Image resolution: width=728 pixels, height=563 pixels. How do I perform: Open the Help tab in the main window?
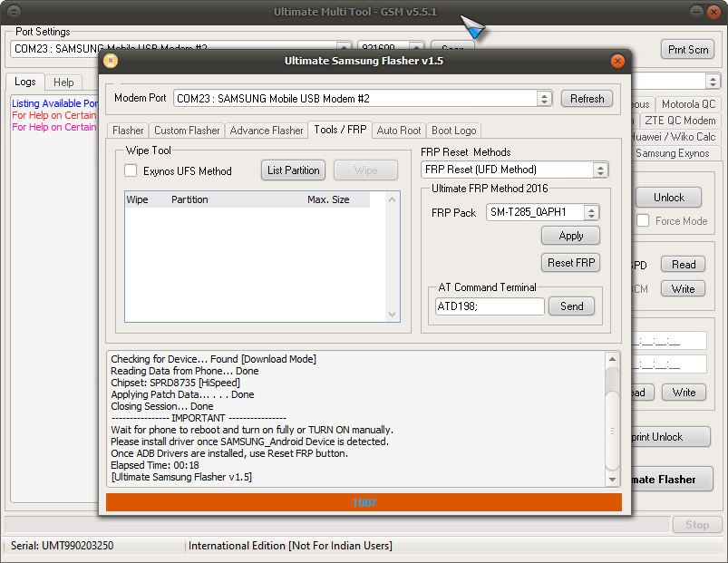(63, 82)
